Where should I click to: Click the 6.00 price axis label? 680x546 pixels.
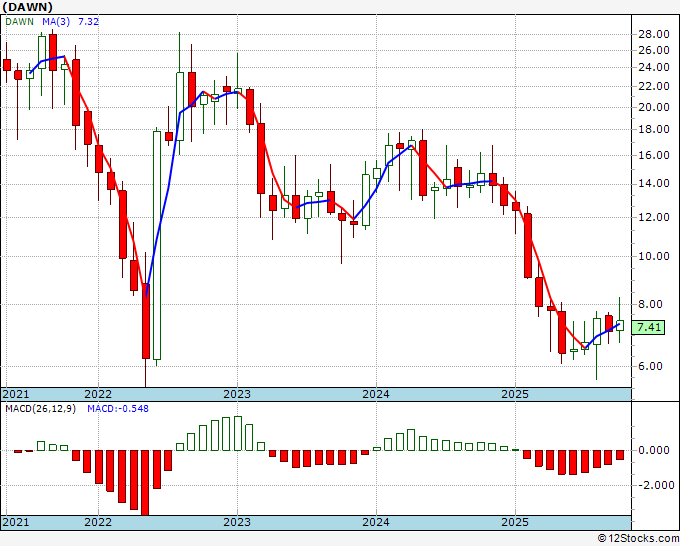pyautogui.click(x=649, y=366)
